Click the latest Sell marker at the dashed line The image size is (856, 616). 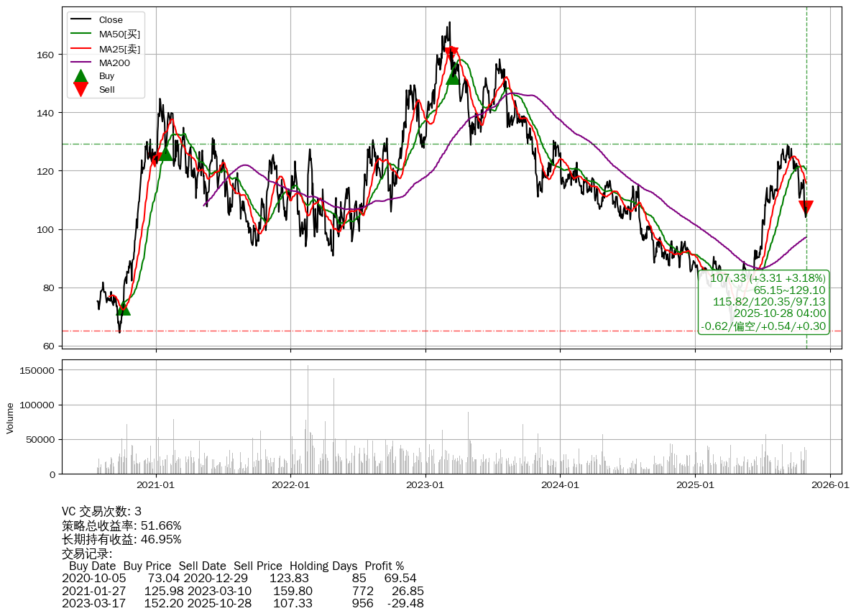(806, 208)
